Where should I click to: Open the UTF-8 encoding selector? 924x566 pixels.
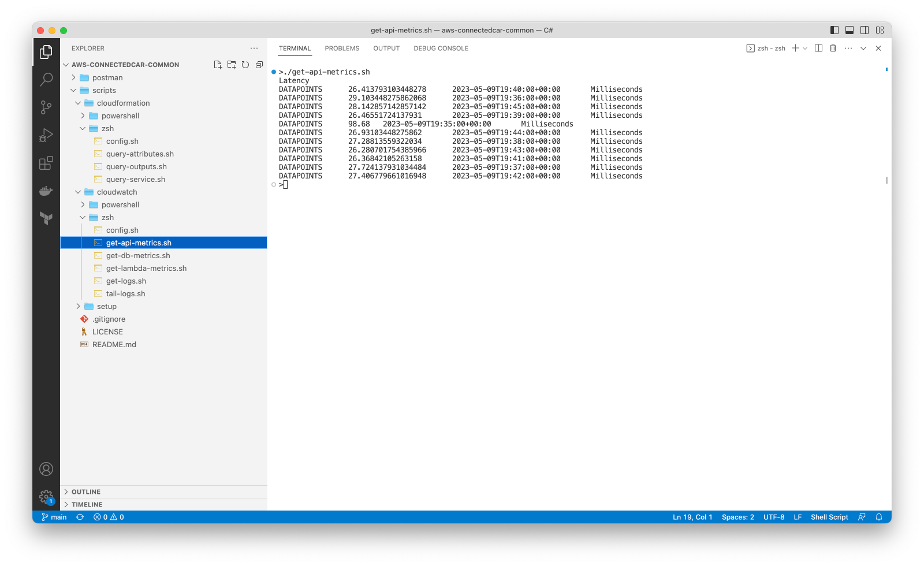[774, 517]
